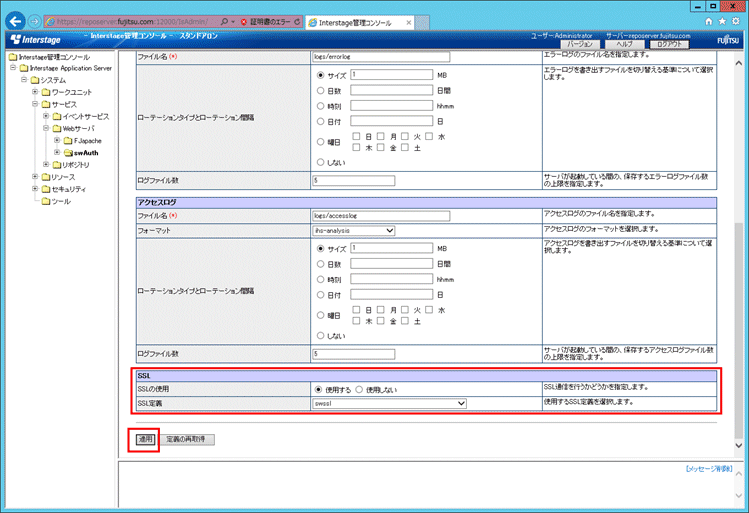Image resolution: width=749 pixels, height=513 pixels.
Task: Select SSL 使用する radio option
Action: click(319, 389)
